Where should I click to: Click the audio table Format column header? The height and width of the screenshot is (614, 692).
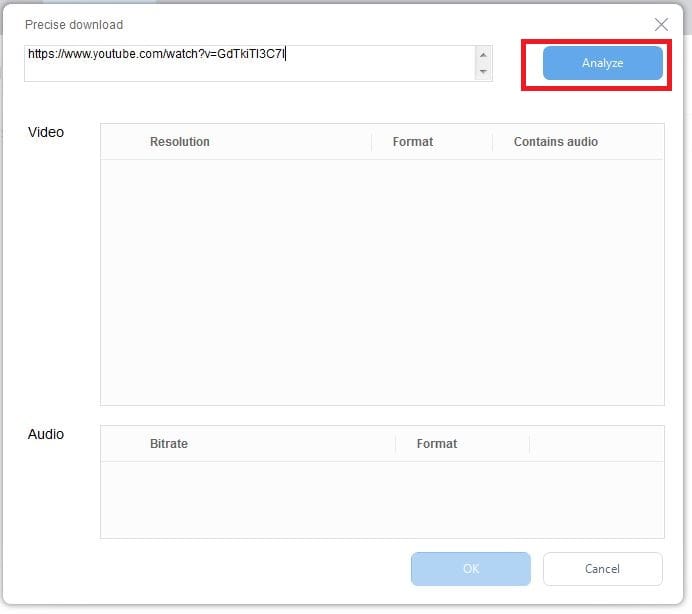pos(437,444)
